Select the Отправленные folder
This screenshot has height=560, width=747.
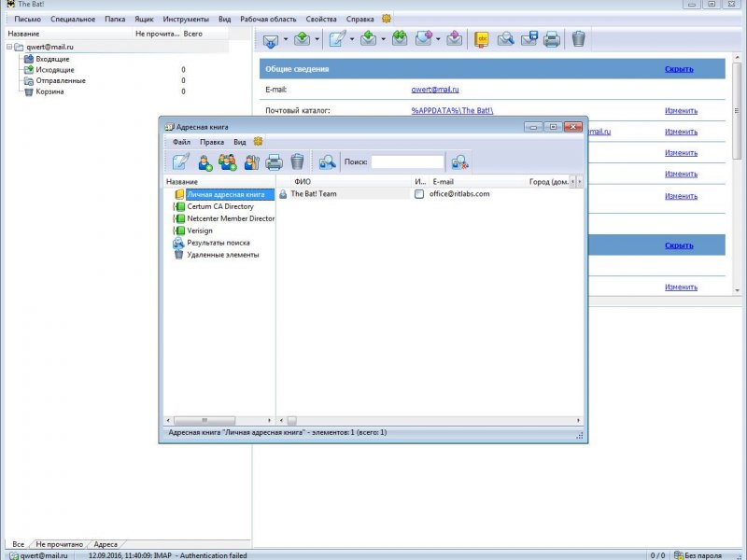click(x=61, y=80)
